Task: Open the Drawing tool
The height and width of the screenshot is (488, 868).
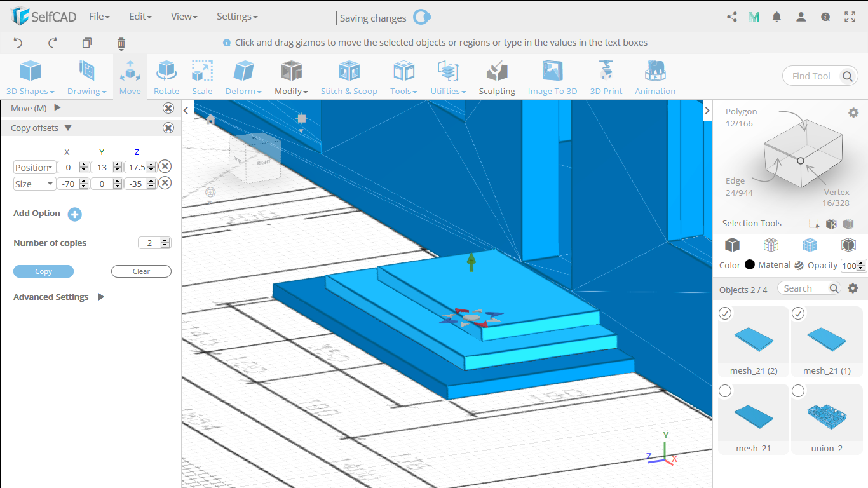Action: pos(86,78)
